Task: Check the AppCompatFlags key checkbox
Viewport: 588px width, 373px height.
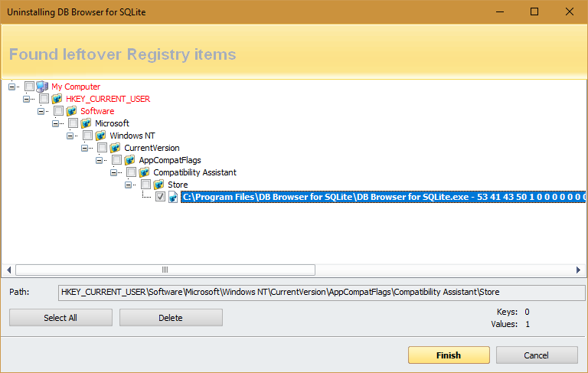Action: coord(117,160)
